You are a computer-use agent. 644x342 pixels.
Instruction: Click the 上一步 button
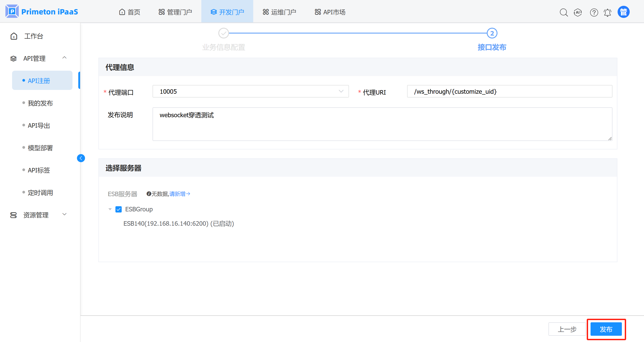tap(567, 329)
